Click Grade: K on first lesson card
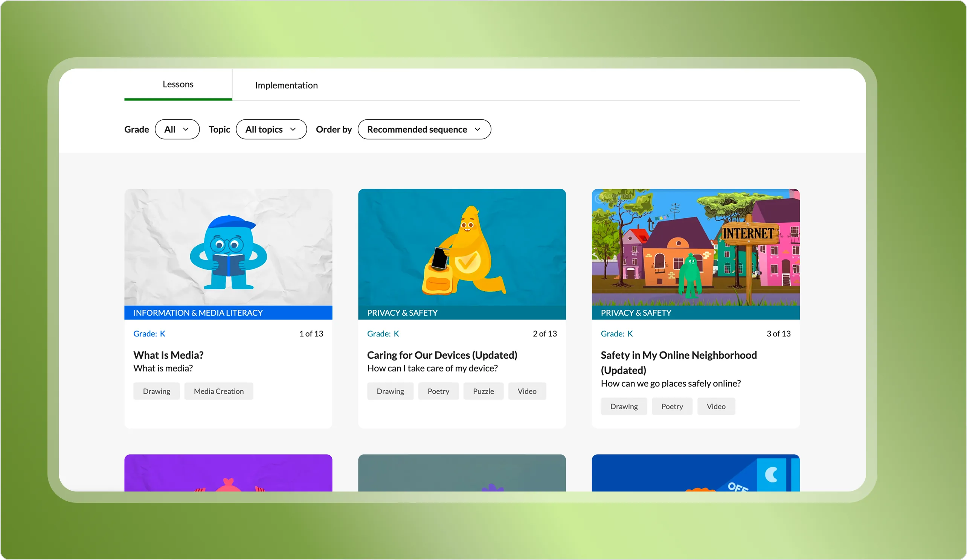 click(149, 334)
